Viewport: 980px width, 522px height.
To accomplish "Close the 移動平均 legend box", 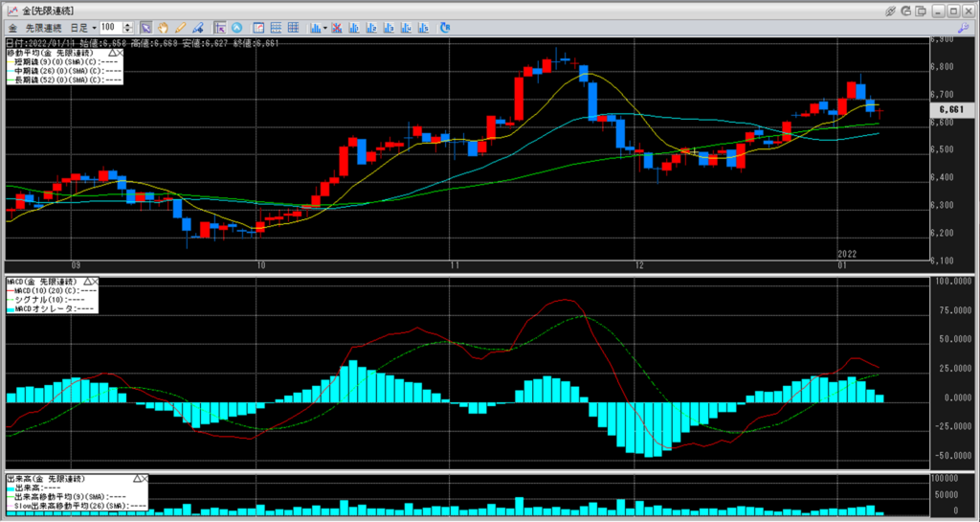I will [121, 52].
